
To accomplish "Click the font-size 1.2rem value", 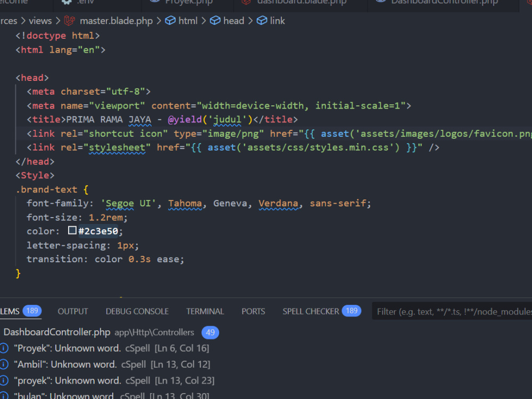I will click(106, 218).
